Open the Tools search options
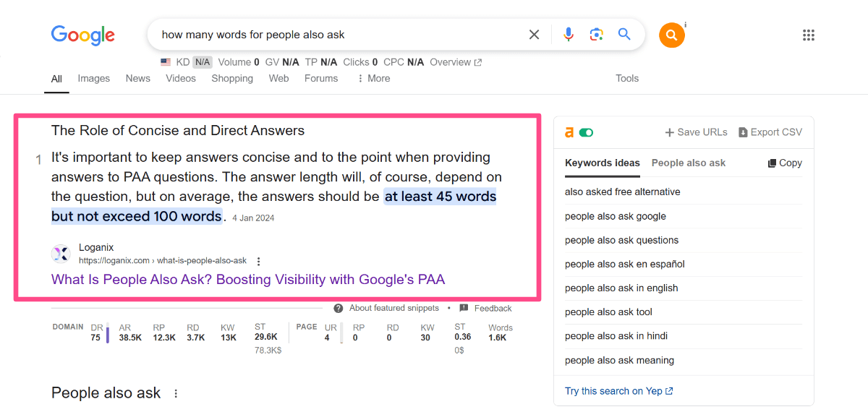Image resolution: width=868 pixels, height=412 pixels. 627,78
